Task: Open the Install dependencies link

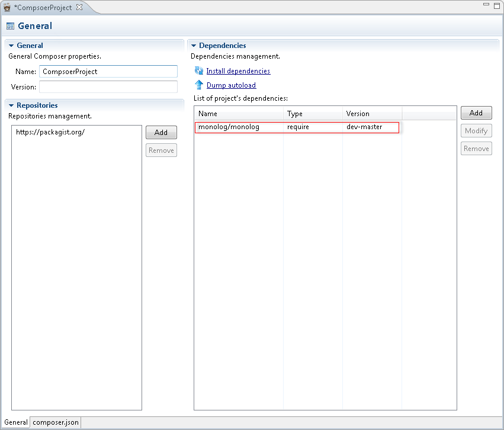Action: [238, 71]
